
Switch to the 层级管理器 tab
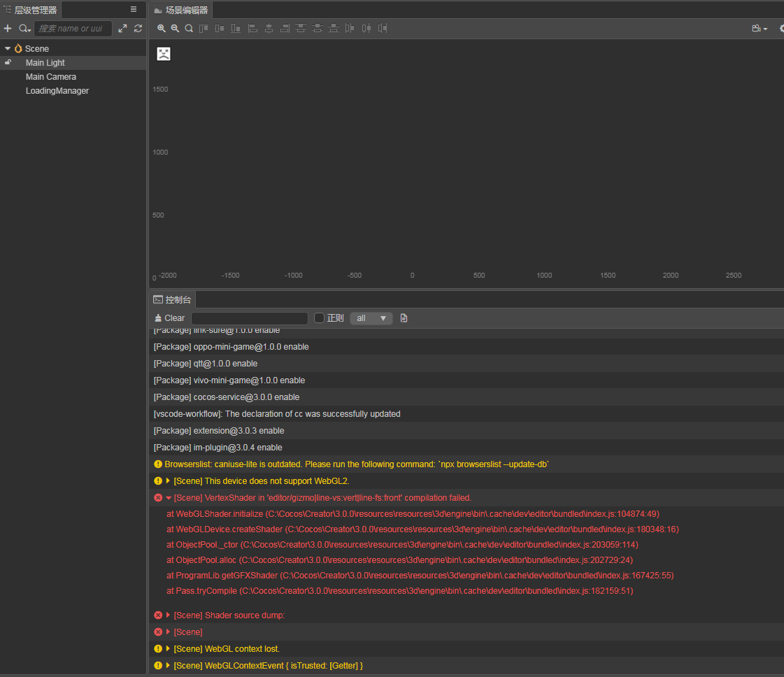31,10
